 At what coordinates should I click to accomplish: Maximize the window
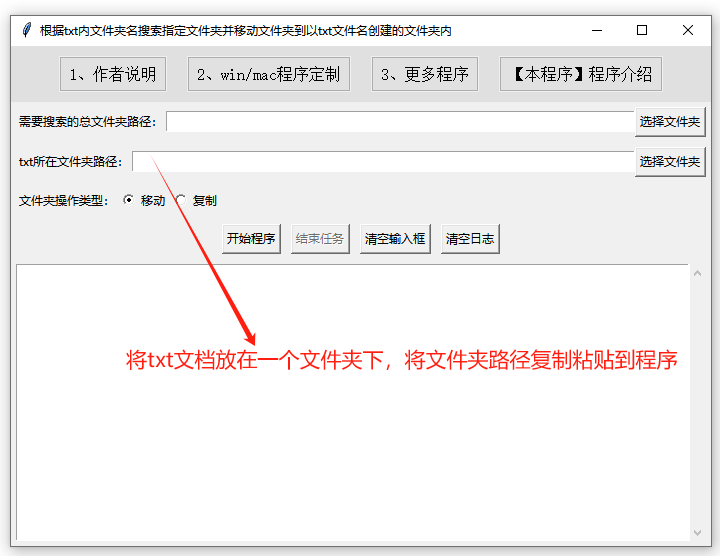[642, 30]
